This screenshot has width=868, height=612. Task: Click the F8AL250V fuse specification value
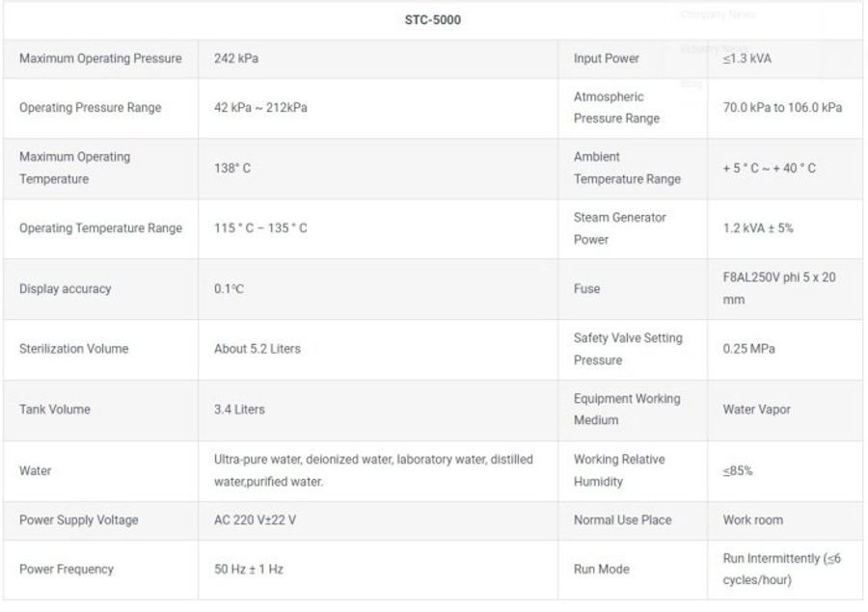(779, 288)
